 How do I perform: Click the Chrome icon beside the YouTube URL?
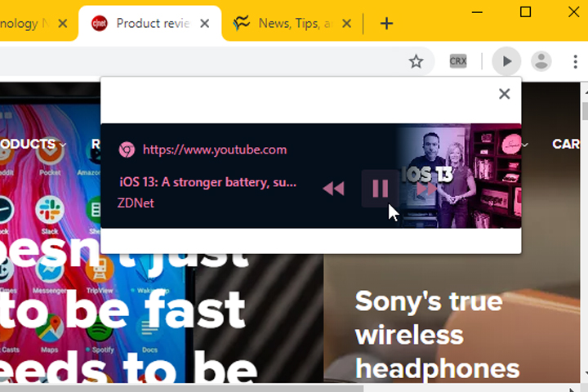(127, 149)
